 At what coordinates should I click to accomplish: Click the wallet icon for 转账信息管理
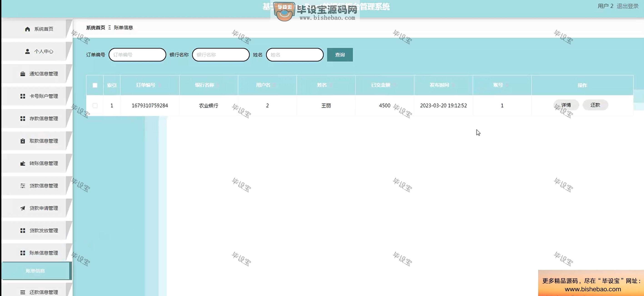23,163
